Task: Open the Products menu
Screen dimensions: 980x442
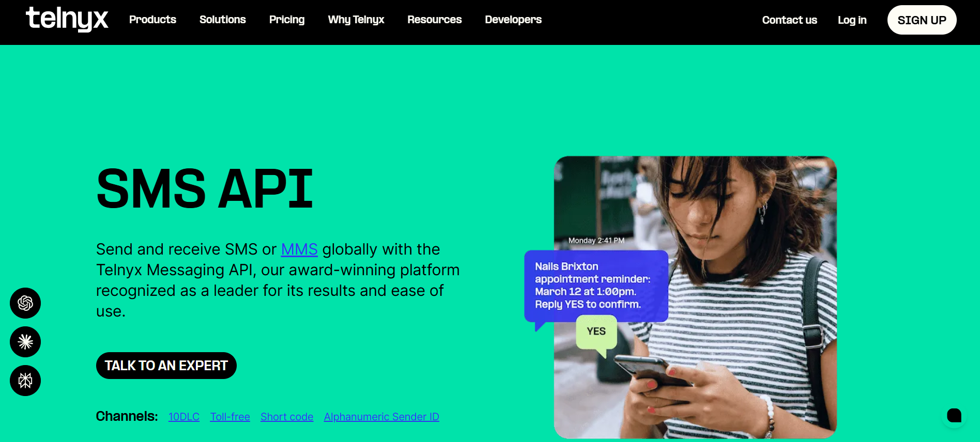Action: pos(152,20)
